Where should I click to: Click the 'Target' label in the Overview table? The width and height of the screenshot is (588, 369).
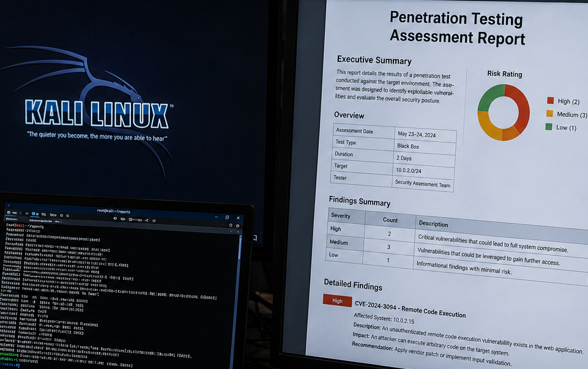(x=341, y=166)
